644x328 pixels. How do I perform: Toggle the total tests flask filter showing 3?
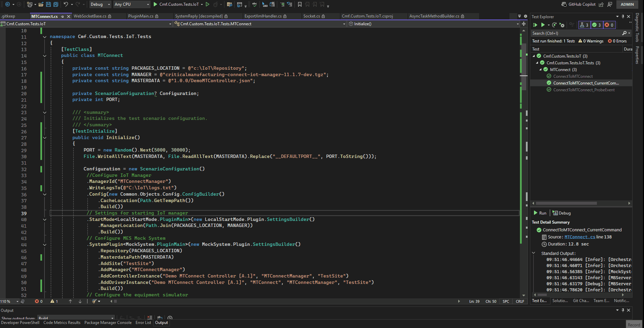(584, 25)
